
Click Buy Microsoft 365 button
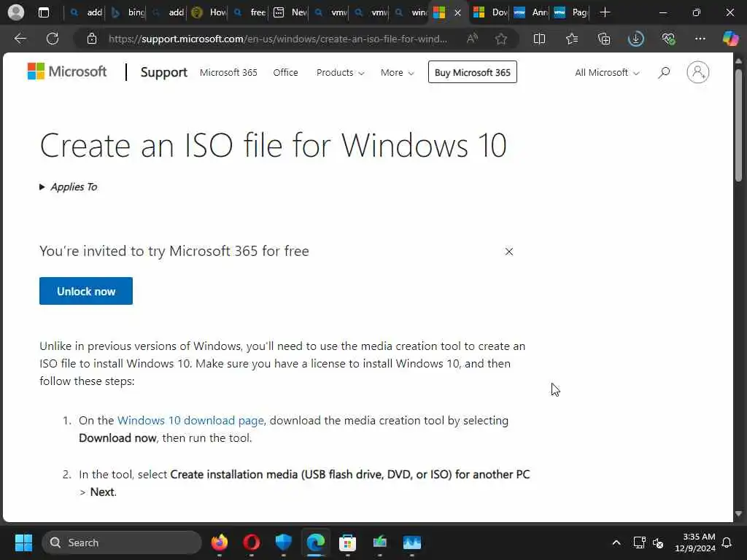pyautogui.click(x=472, y=72)
